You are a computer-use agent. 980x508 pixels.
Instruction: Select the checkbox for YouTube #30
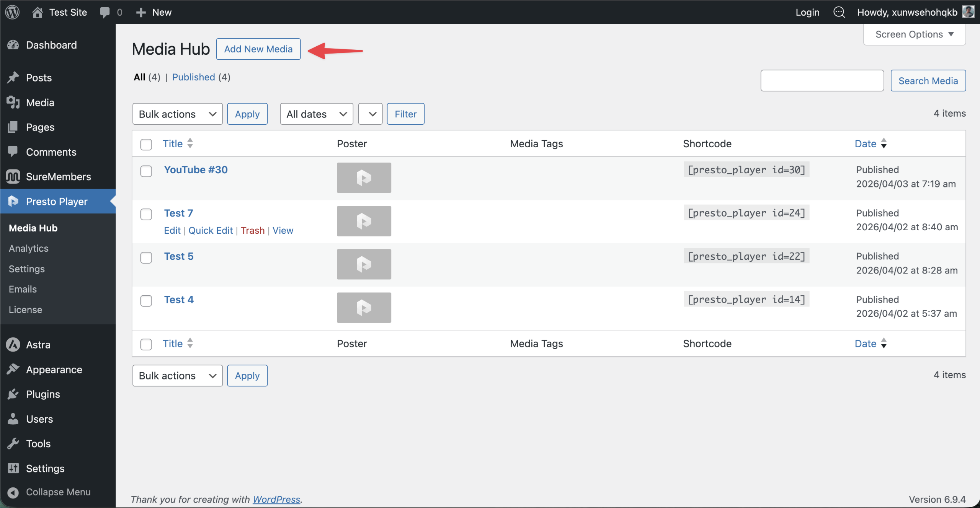point(146,171)
